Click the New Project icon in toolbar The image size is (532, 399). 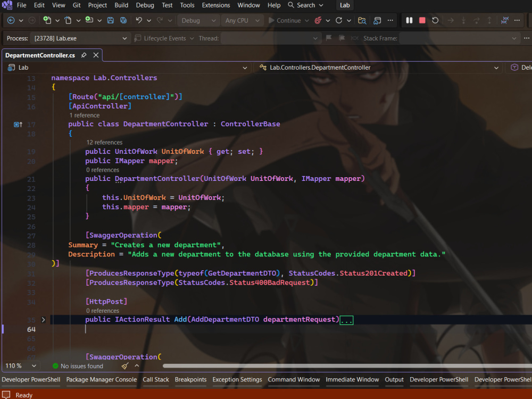tap(47, 20)
